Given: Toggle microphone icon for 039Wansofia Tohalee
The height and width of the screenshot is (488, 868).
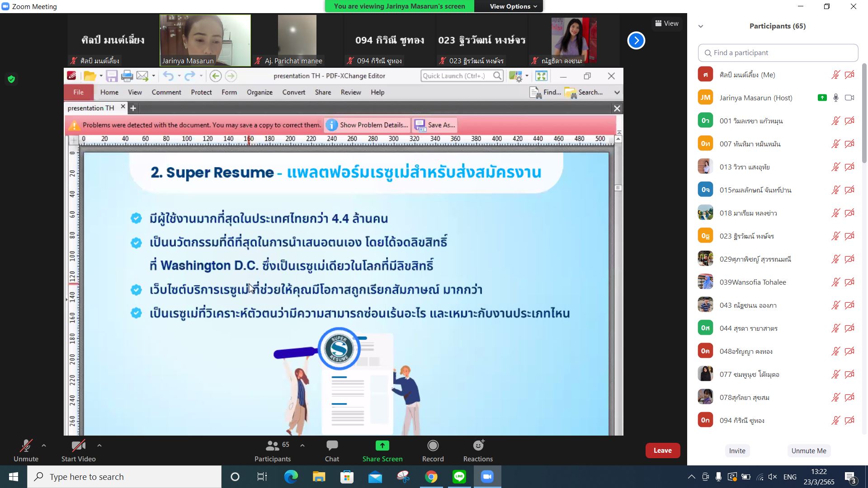Looking at the screenshot, I should tap(835, 282).
